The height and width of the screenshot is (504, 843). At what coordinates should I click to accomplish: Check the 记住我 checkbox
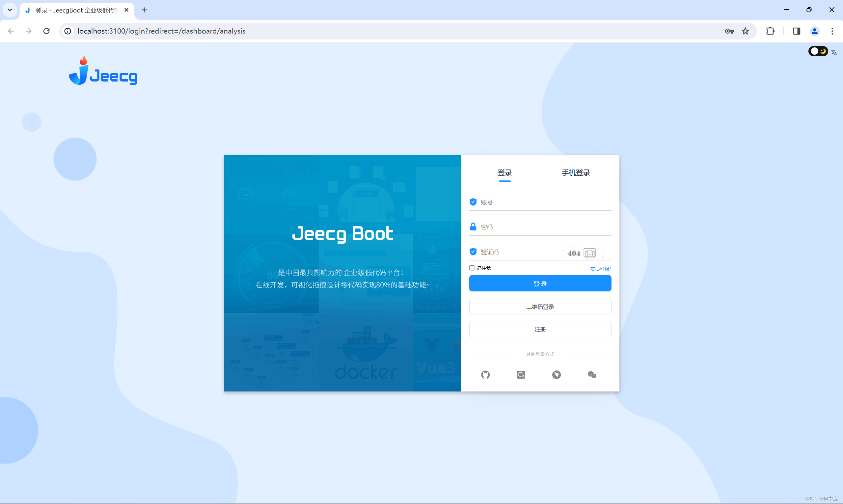click(x=472, y=268)
